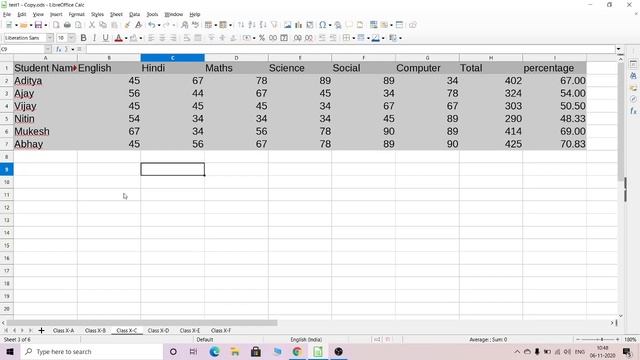The width and height of the screenshot is (640, 360).
Task: Expand the Name Box dropdown arrow
Action: click(48, 49)
